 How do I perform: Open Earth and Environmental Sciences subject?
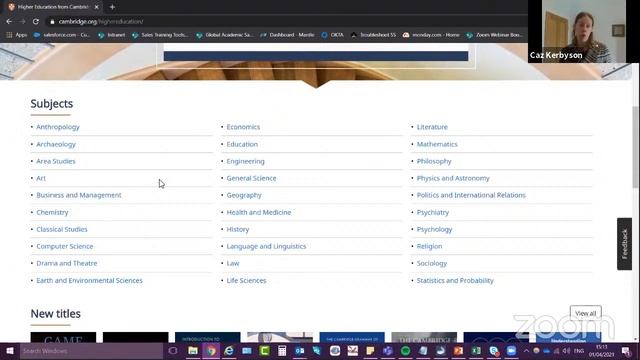[89, 280]
